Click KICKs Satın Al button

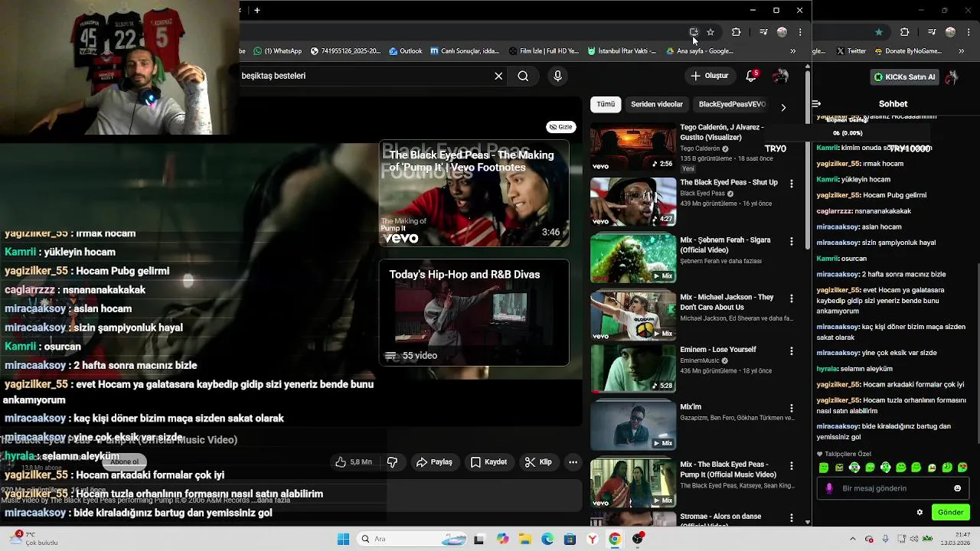pos(905,77)
